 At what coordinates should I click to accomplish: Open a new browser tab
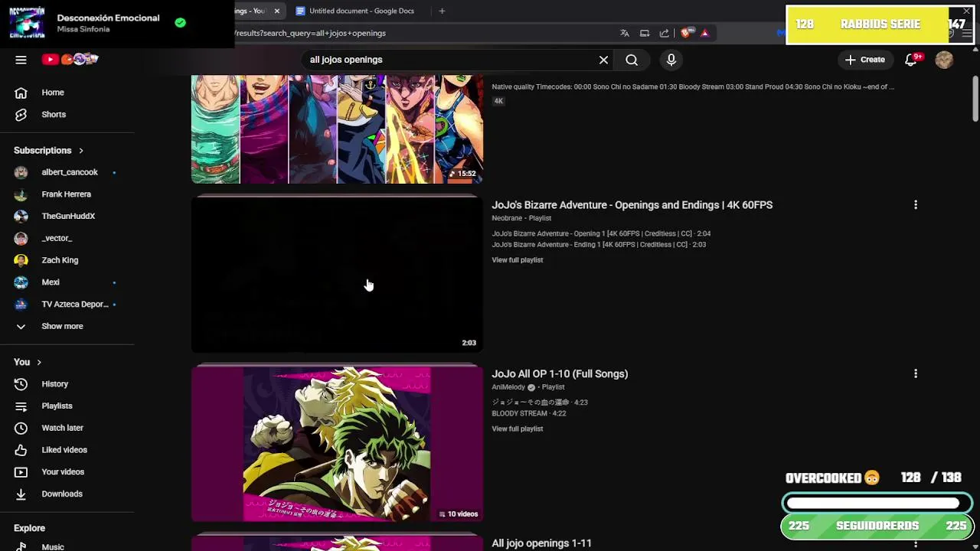(442, 11)
